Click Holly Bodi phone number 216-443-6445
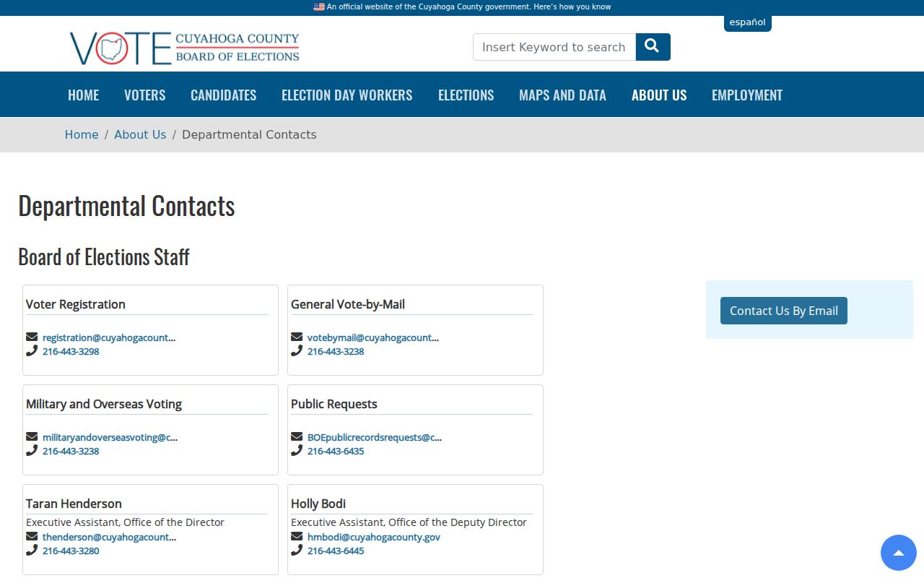Screen dimensions: 924x578 [x=336, y=551]
